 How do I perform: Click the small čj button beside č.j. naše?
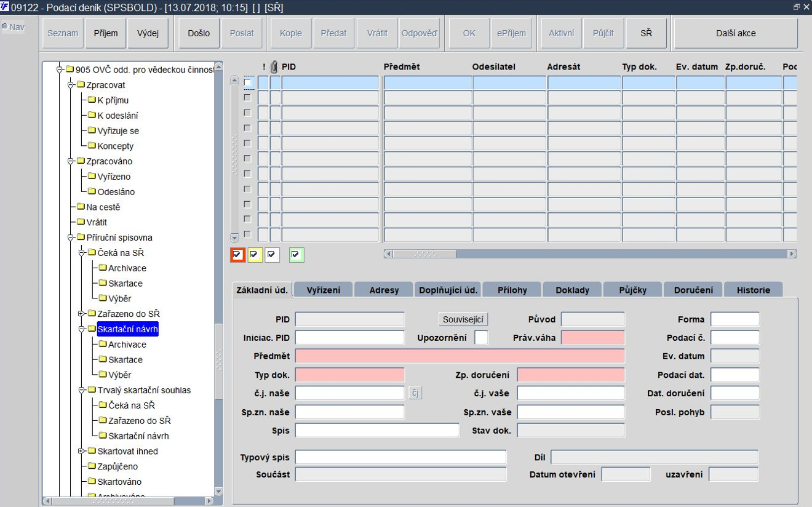tap(416, 393)
